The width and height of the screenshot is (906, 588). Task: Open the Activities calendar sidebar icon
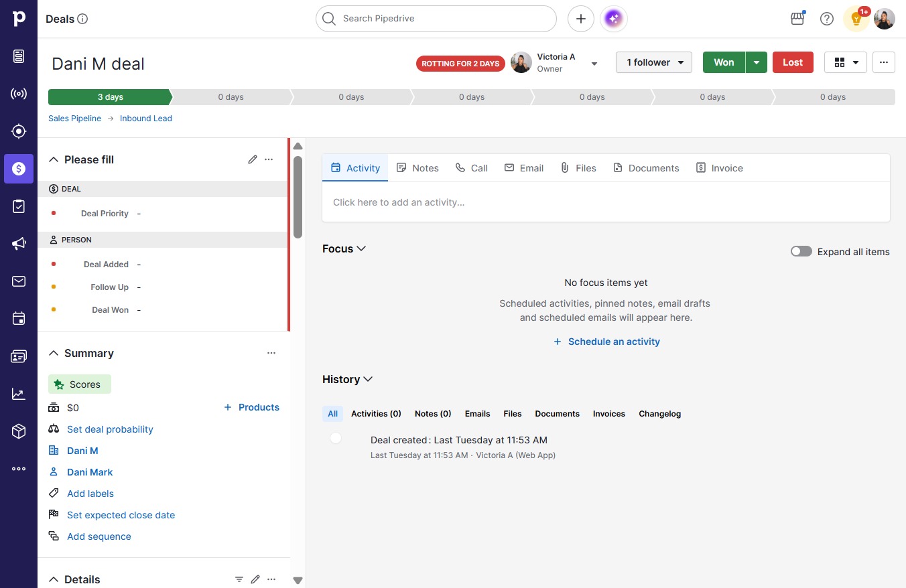point(19,319)
